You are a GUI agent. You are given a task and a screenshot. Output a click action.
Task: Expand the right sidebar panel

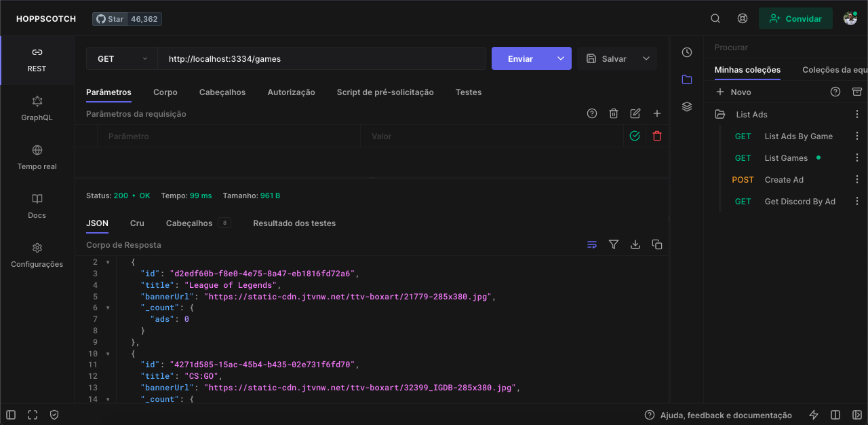click(x=856, y=414)
